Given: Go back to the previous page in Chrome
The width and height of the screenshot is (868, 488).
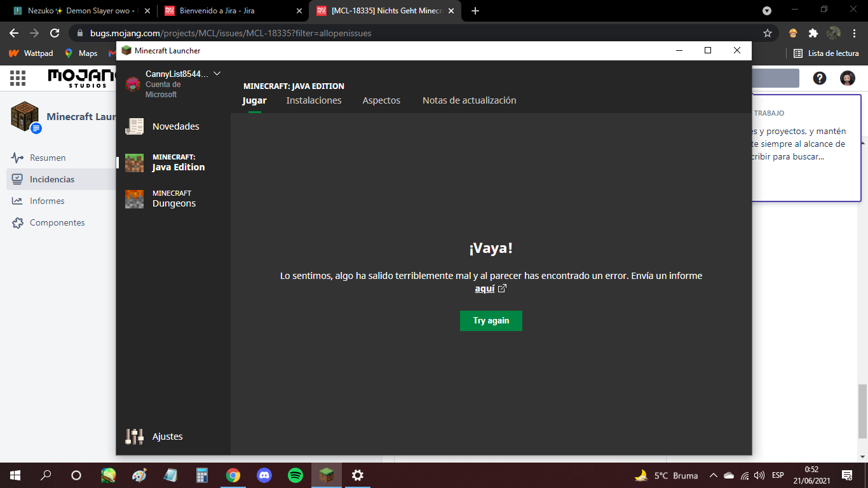Looking at the screenshot, I should 14,33.
